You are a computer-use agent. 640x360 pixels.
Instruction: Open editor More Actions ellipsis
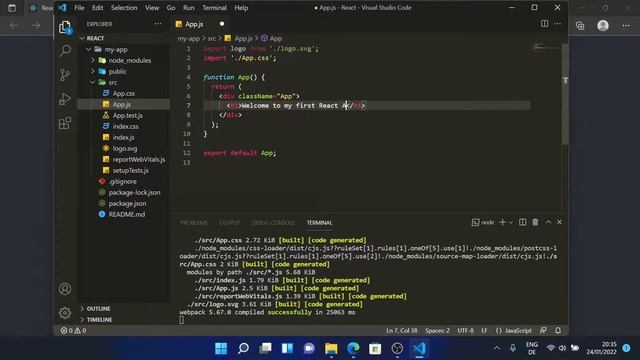(x=558, y=24)
